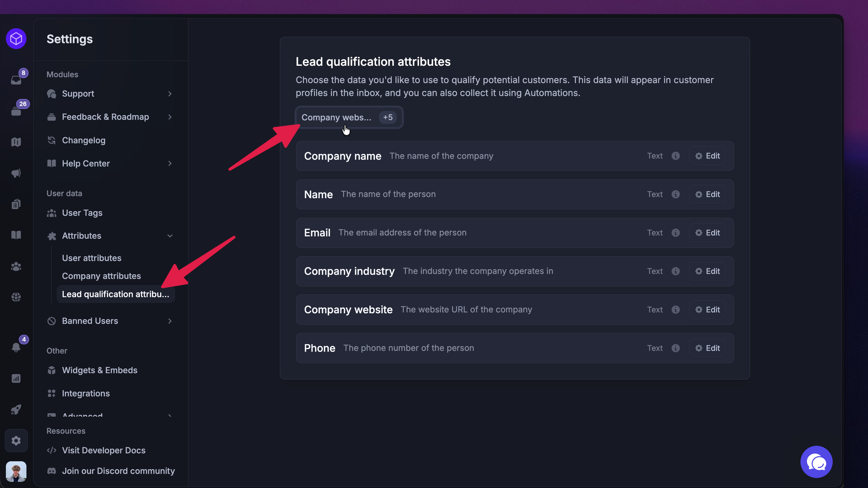Click the user avatar photo
This screenshot has width=868, height=488.
coord(16,472)
